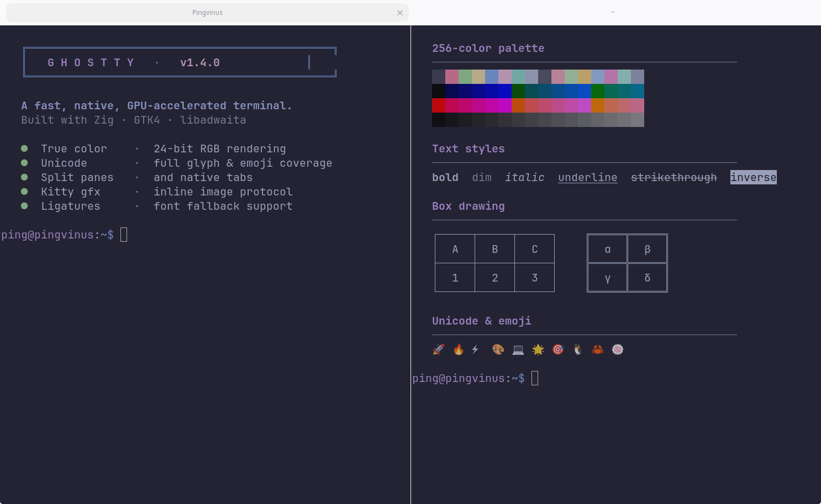Screen dimensions: 821x504
Task: Click the right pane prompt cursor
Action: tap(535, 378)
